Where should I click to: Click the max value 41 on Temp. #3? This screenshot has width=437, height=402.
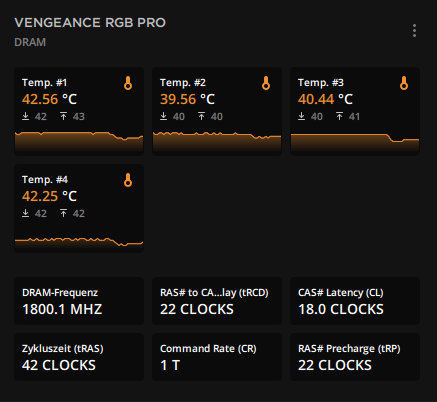[354, 116]
